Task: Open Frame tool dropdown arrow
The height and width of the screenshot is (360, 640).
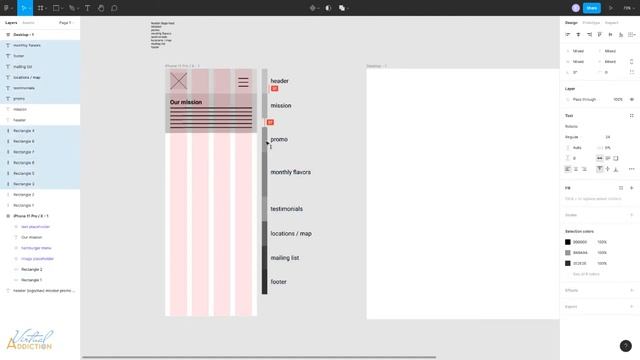Action: 46,8
